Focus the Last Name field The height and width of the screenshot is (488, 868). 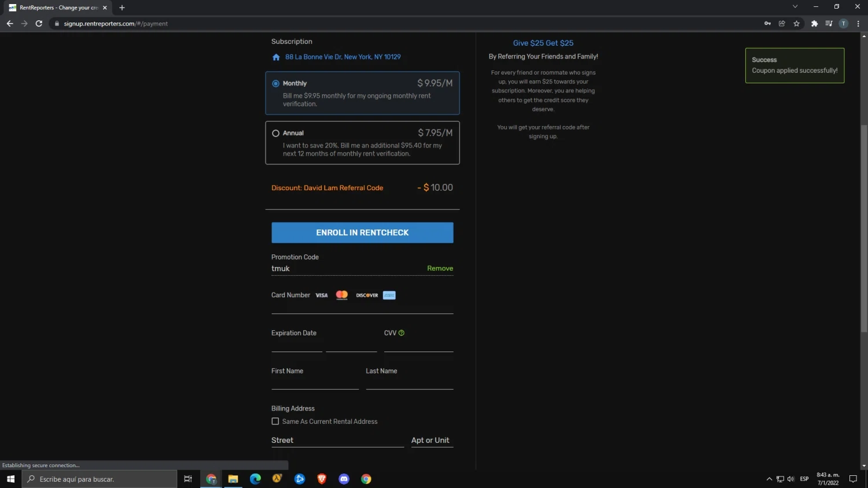[410, 383]
